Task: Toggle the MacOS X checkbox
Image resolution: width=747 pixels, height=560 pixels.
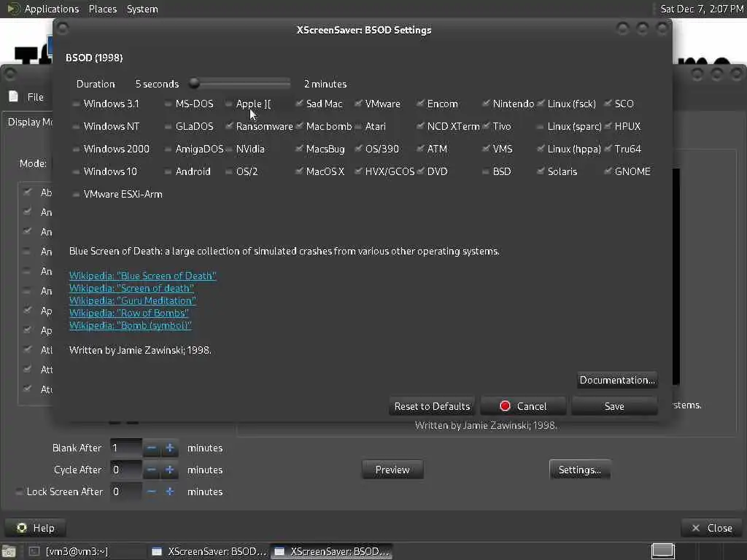Action: point(298,171)
